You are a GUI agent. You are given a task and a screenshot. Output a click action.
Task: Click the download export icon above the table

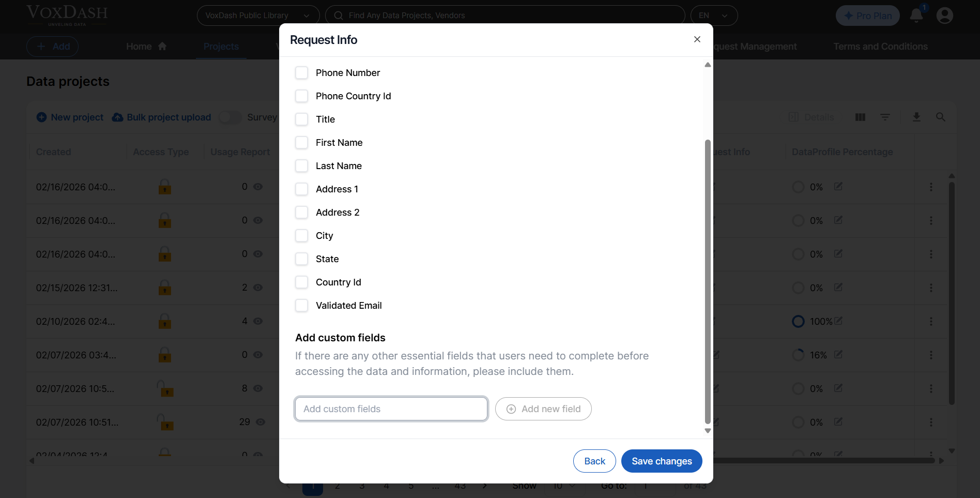click(x=916, y=117)
